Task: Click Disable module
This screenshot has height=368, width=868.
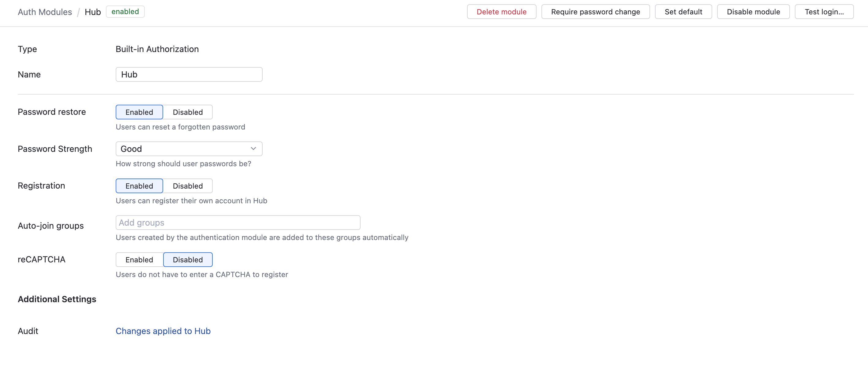Action: coord(753,11)
